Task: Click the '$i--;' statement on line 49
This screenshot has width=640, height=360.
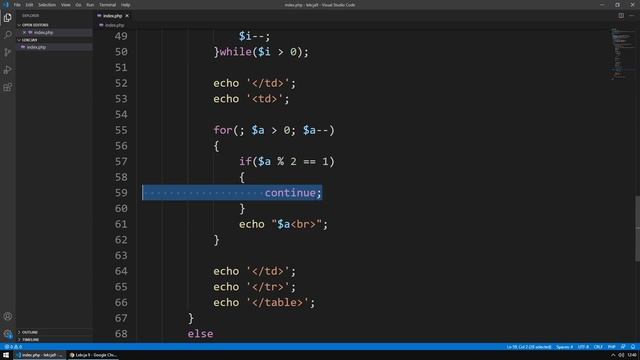Action: pos(254,36)
